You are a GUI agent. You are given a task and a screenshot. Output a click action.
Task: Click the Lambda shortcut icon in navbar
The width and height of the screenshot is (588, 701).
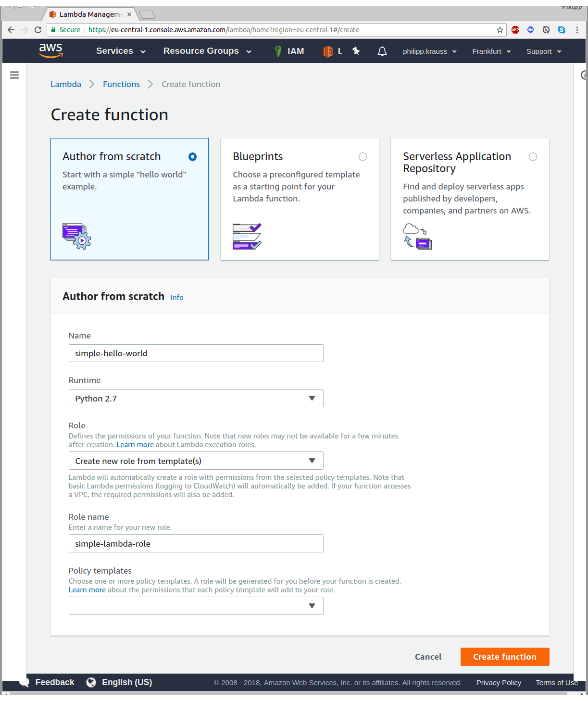[x=328, y=51]
